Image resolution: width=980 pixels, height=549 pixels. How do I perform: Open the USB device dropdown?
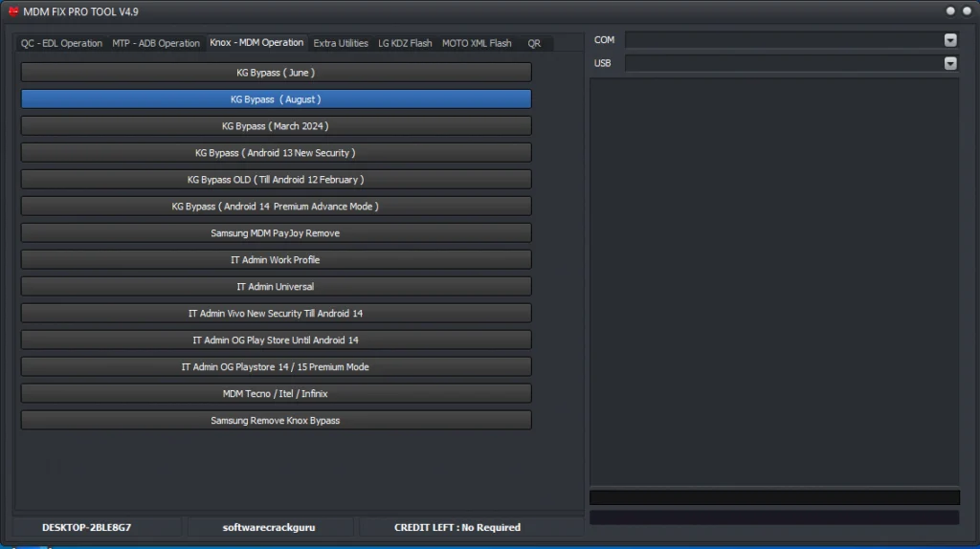949,63
